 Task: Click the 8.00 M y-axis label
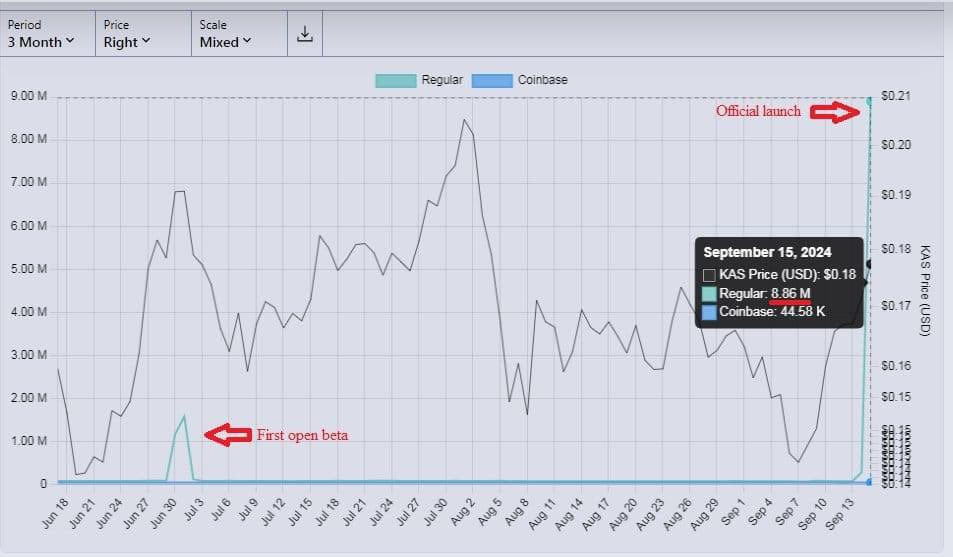[x=29, y=139]
